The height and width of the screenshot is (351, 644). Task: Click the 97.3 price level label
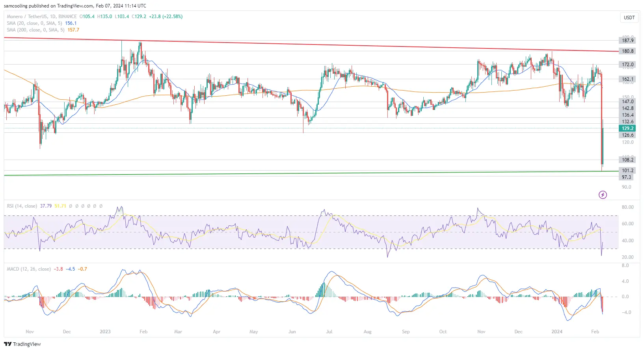click(x=627, y=177)
